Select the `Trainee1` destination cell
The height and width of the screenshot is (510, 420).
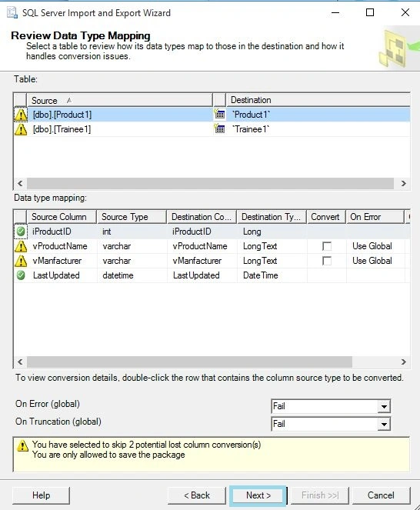pyautogui.click(x=318, y=129)
